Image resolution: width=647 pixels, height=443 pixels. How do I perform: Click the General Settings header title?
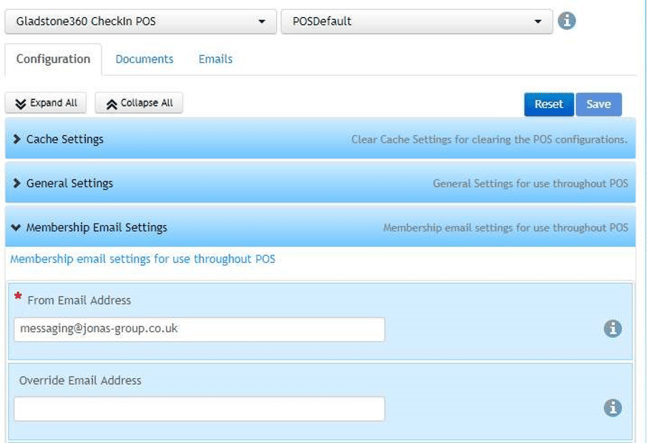tap(69, 183)
